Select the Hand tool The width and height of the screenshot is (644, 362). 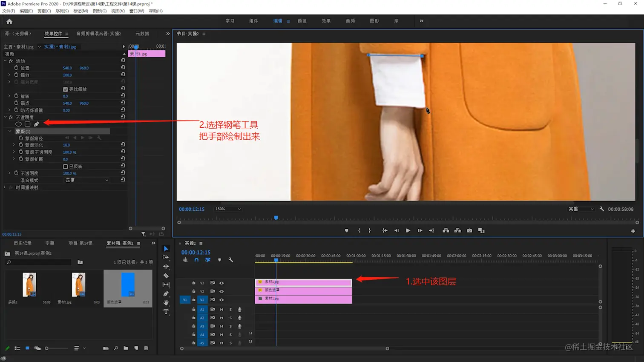click(166, 303)
